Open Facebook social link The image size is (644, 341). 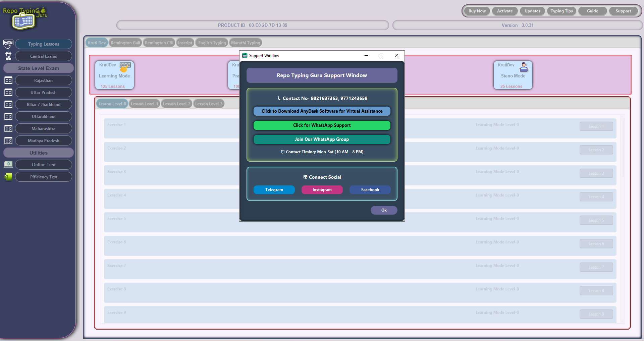pyautogui.click(x=370, y=190)
